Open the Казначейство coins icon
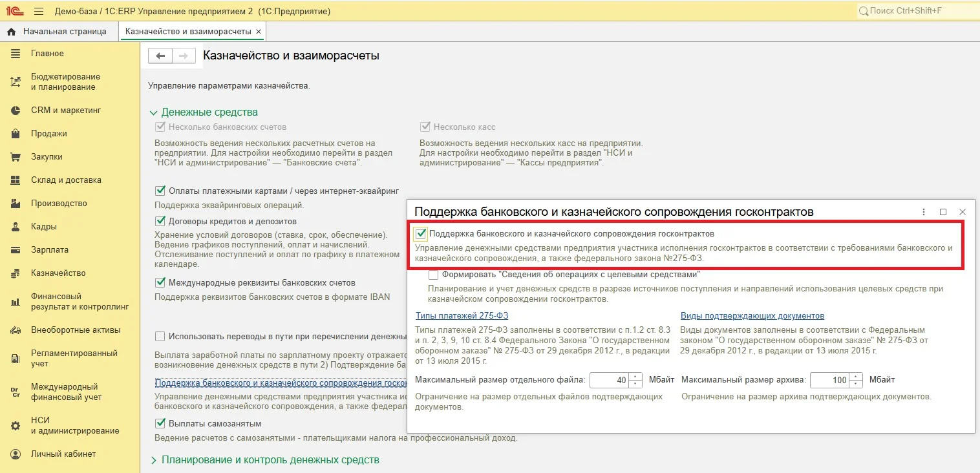 coord(16,273)
